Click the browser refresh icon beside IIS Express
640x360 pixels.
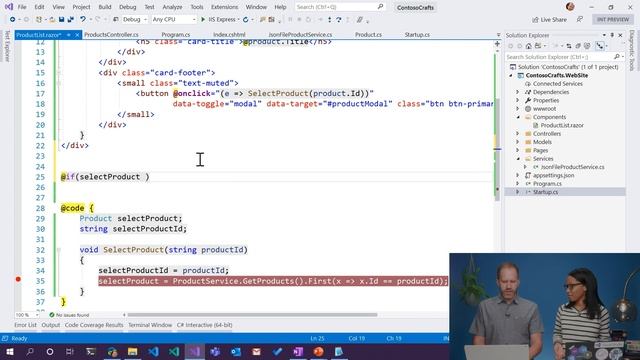(246, 20)
